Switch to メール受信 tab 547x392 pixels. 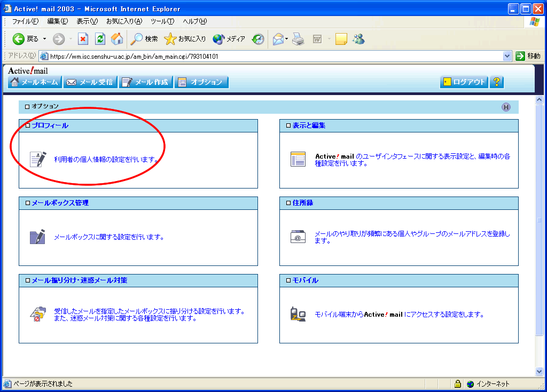point(90,82)
